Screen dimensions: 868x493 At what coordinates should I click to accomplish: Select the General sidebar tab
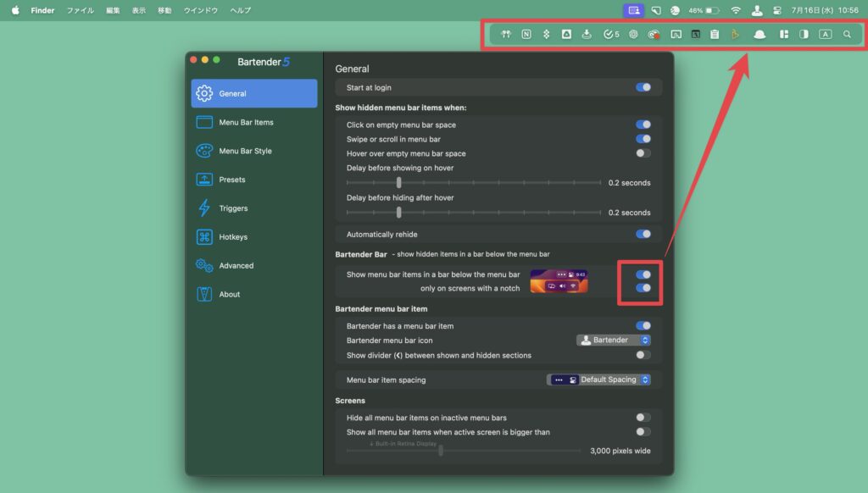[254, 93]
